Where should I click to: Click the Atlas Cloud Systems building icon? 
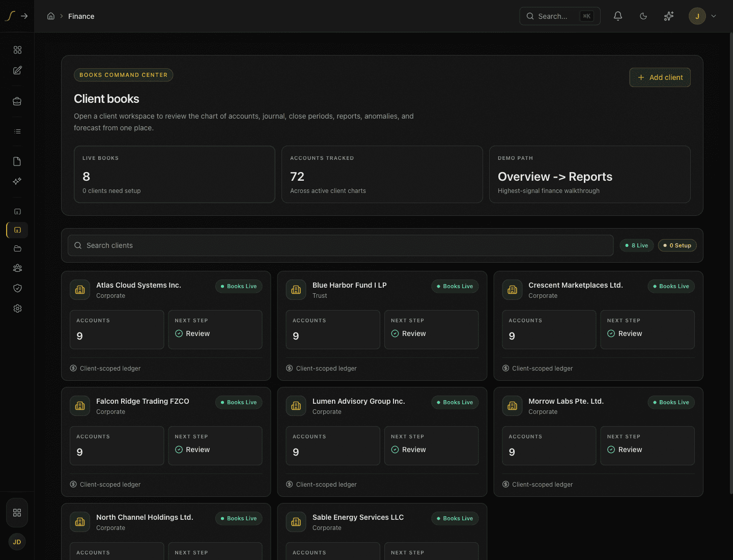(80, 290)
